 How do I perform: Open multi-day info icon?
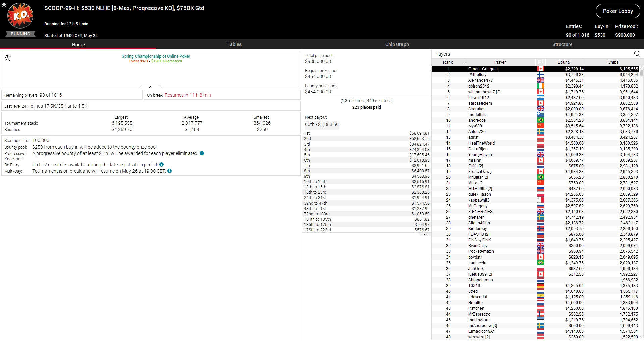pyautogui.click(x=170, y=171)
